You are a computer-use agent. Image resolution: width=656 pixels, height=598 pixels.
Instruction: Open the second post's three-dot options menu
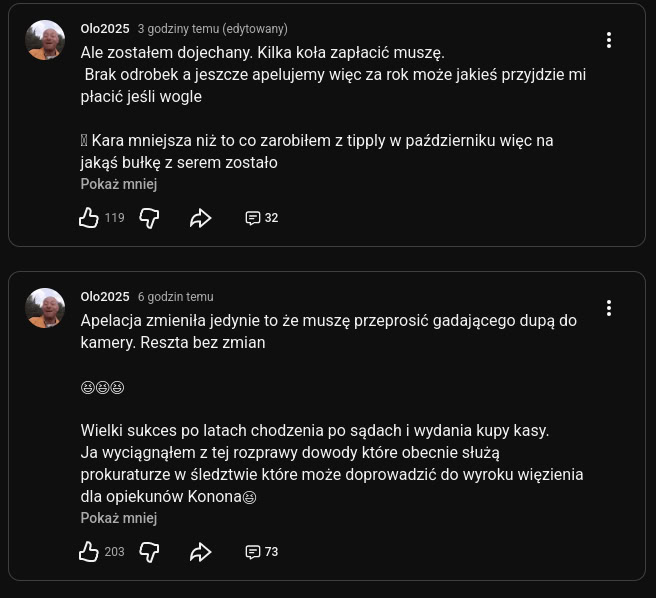coord(608,308)
